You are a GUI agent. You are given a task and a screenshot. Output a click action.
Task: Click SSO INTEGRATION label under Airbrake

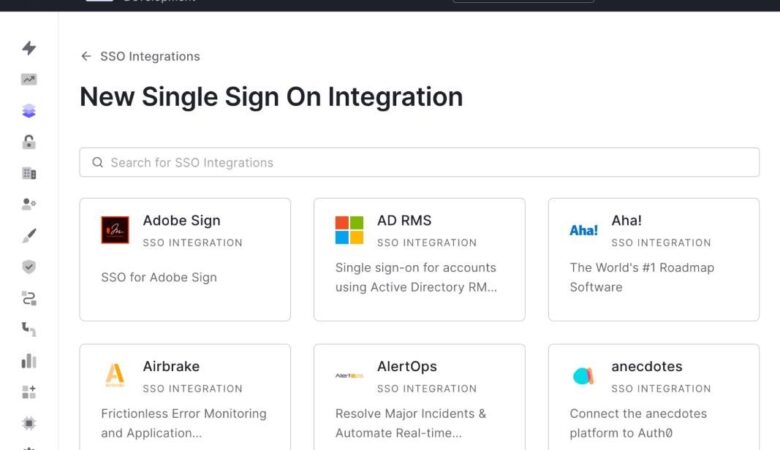tap(193, 388)
